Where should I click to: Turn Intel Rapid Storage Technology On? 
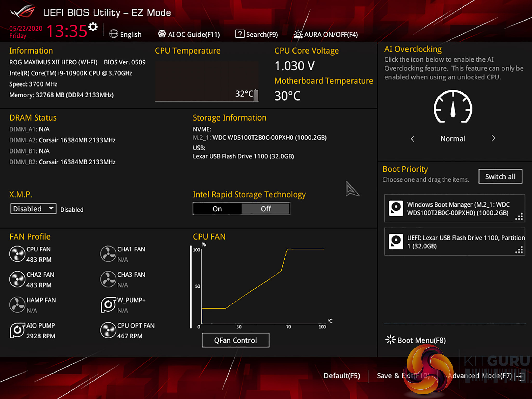[x=217, y=209]
